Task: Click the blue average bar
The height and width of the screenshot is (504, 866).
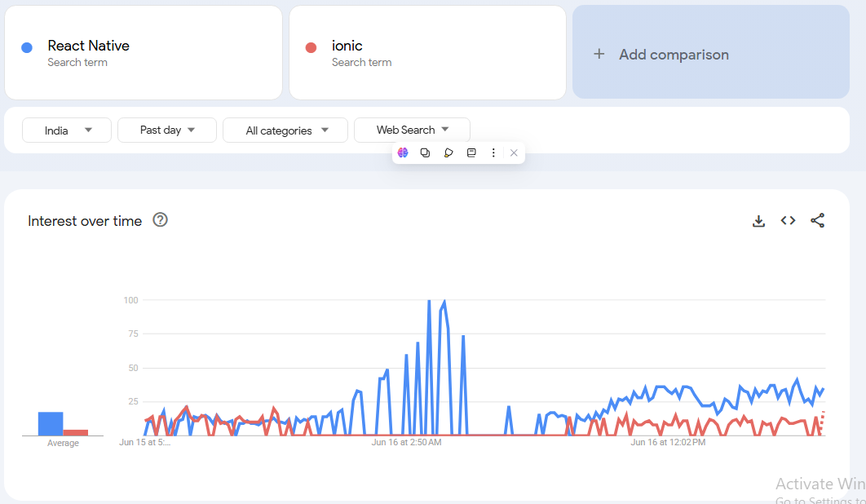Action: point(51,423)
